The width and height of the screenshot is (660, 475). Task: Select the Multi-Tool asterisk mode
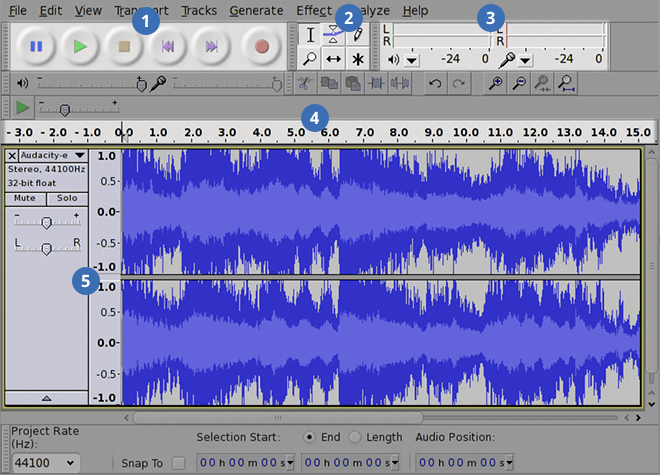click(x=357, y=59)
